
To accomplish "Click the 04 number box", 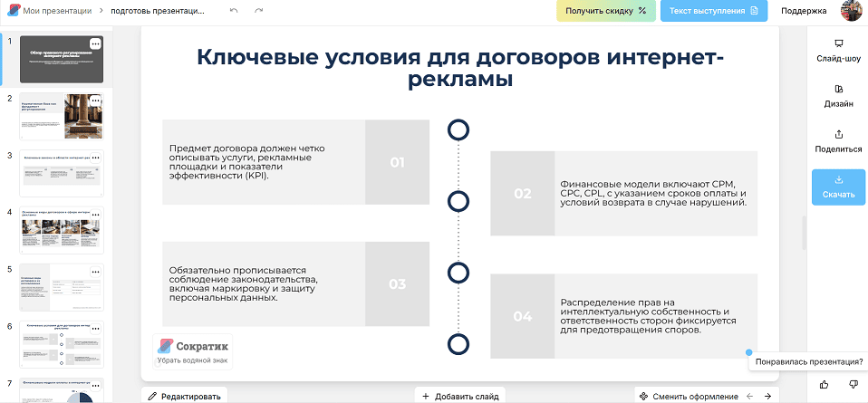I will (x=523, y=316).
